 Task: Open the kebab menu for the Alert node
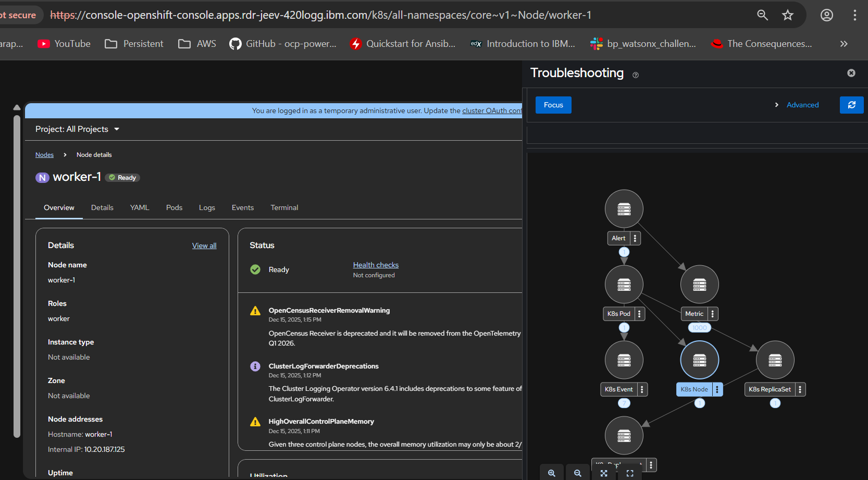point(635,238)
